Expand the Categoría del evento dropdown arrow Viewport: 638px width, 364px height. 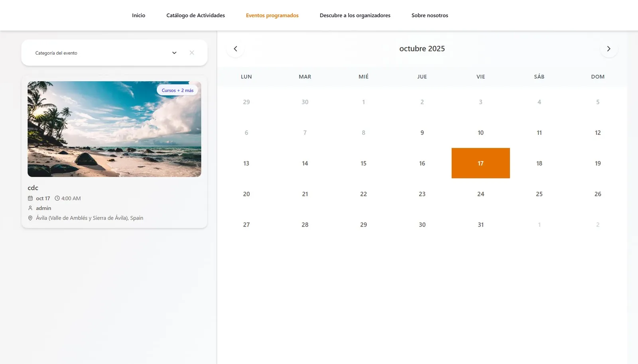click(174, 53)
